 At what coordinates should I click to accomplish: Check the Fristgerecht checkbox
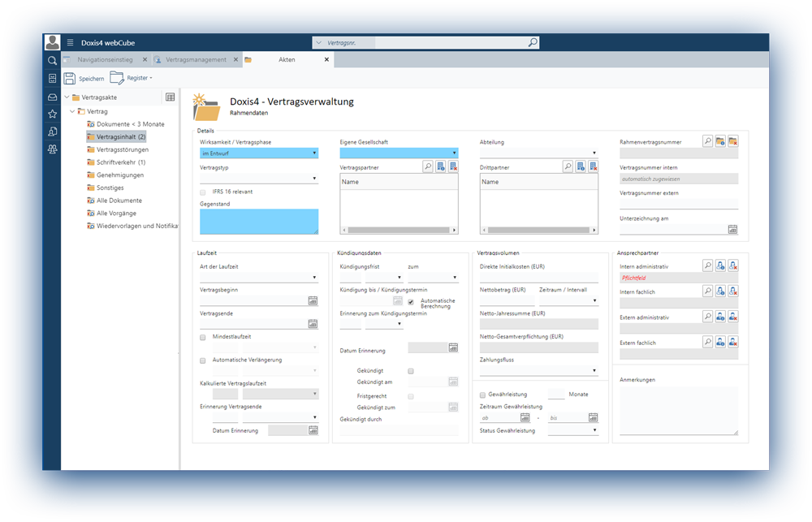[x=411, y=396]
